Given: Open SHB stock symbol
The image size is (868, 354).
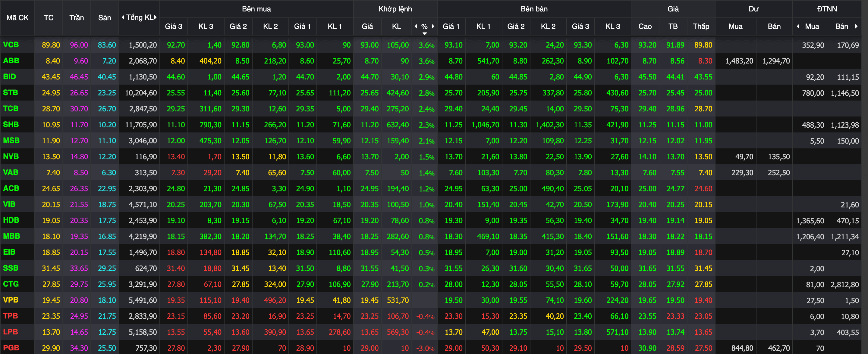Looking at the screenshot, I should 11,125.
